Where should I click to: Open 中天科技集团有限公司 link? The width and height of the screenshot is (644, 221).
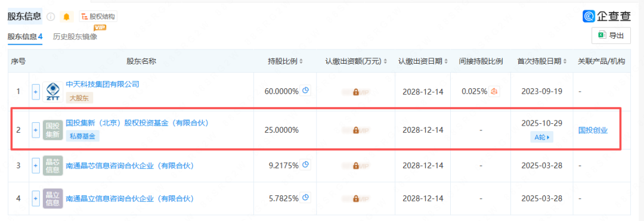(103, 85)
